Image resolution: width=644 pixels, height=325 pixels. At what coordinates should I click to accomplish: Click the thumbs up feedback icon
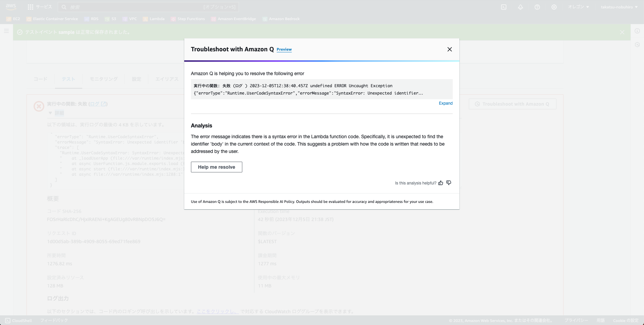(441, 183)
